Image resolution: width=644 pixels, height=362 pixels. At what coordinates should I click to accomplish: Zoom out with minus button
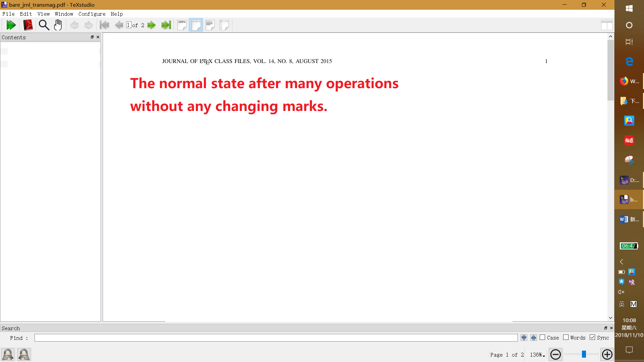(555, 354)
